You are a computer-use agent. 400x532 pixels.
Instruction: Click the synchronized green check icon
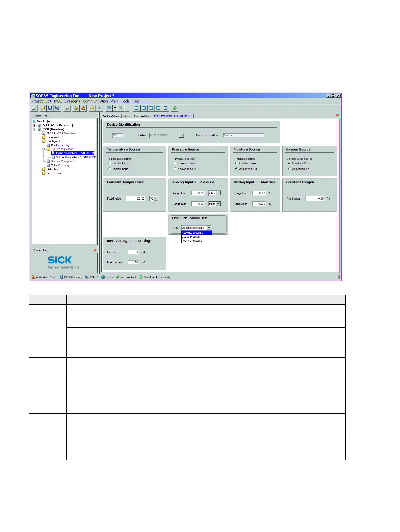click(x=117, y=277)
